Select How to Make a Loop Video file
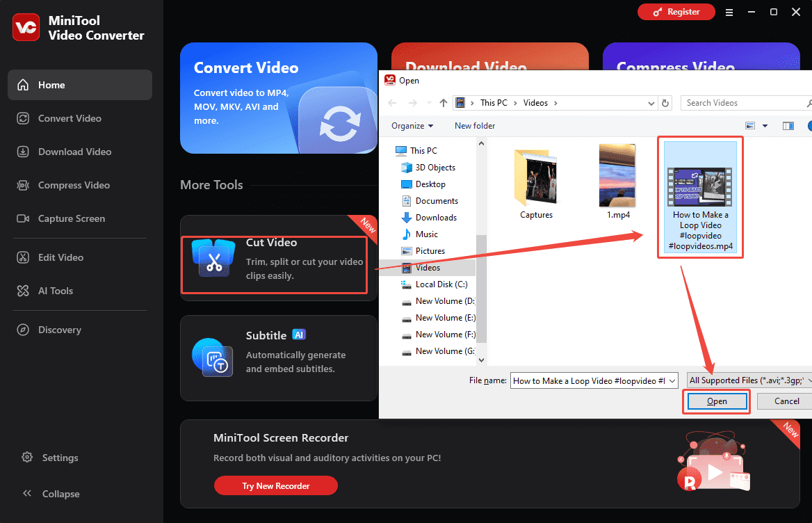 [700, 197]
